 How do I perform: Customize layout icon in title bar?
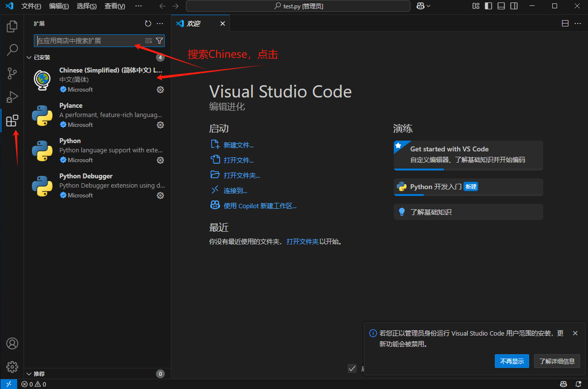[x=476, y=6]
